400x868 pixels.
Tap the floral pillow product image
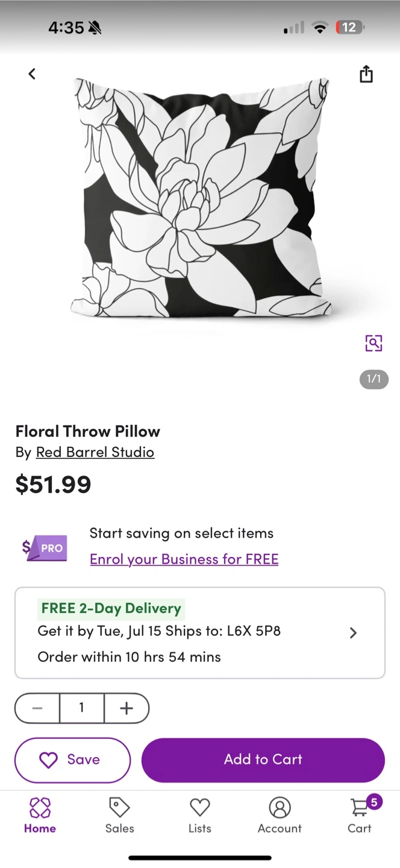pos(201,199)
